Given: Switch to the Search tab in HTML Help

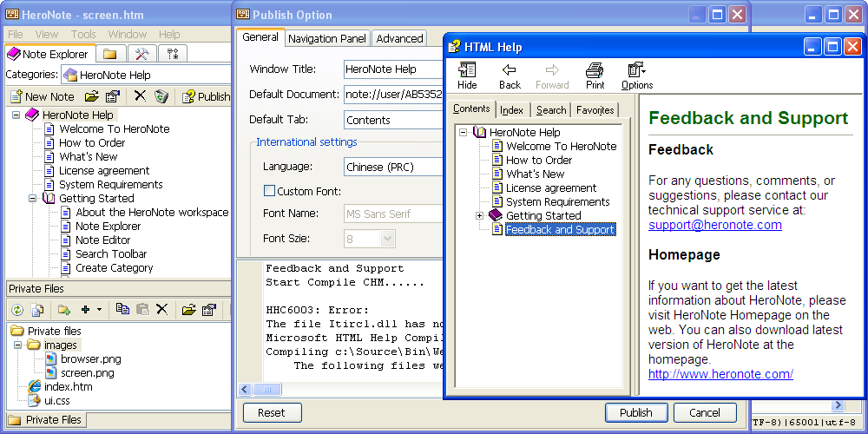Looking at the screenshot, I should [x=551, y=110].
